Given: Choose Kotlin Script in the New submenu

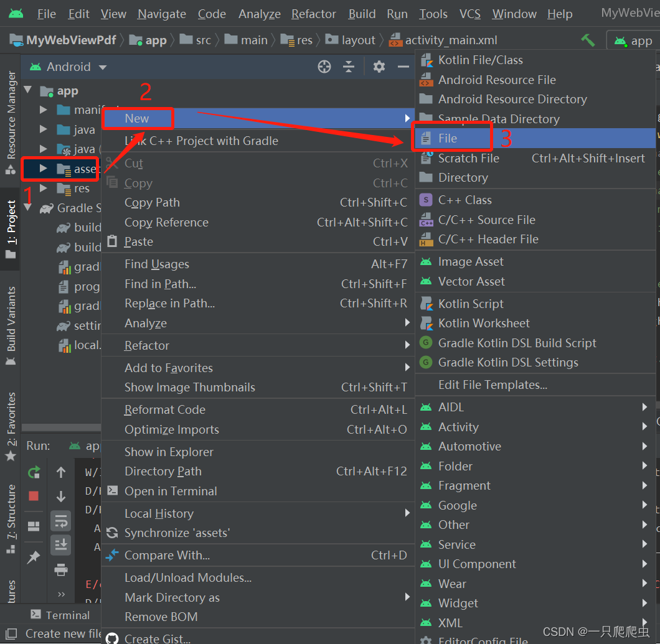Looking at the screenshot, I should point(535,304).
